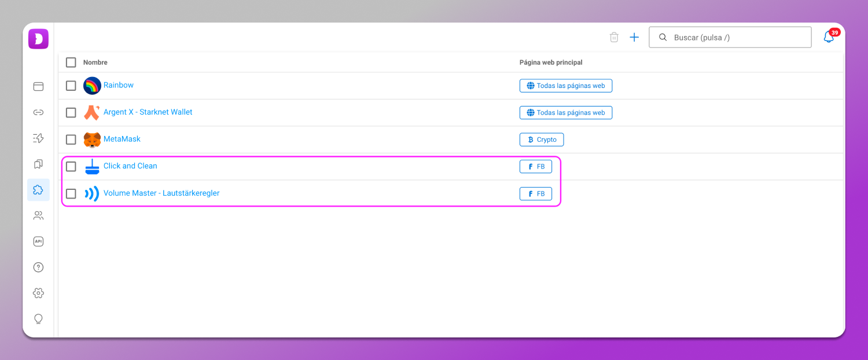The image size is (868, 360).
Task: Open the proxies link icon in sidebar
Action: 38,112
